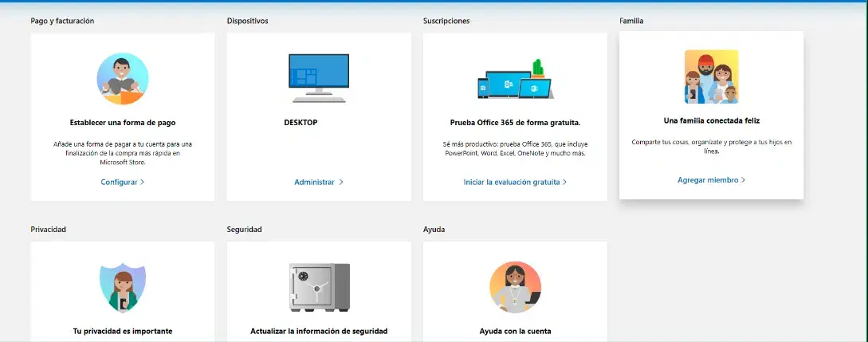This screenshot has height=342, width=868.
Task: Click the payment description about Microsoft Store
Action: coord(122,153)
